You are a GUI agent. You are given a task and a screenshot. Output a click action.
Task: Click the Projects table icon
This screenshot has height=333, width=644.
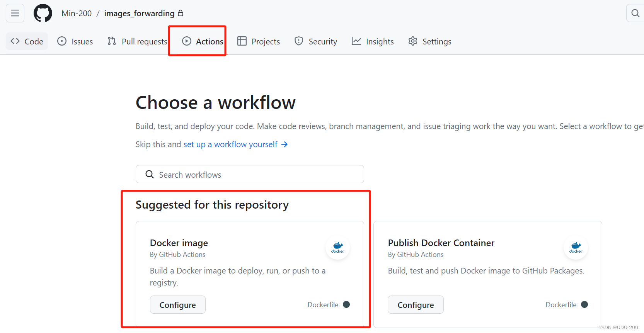click(x=242, y=41)
